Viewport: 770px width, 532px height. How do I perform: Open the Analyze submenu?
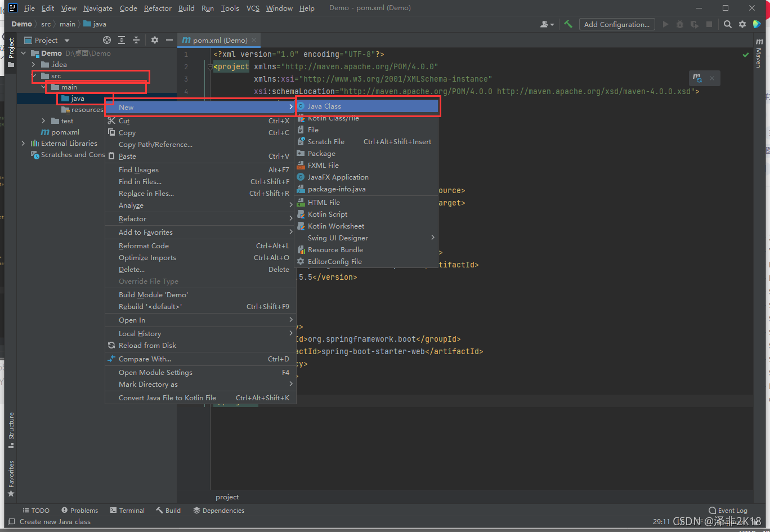[200, 205]
